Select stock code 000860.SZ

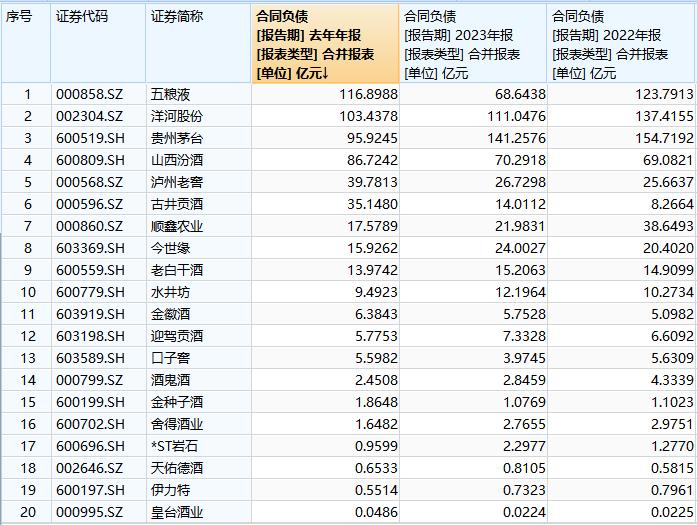point(89,226)
